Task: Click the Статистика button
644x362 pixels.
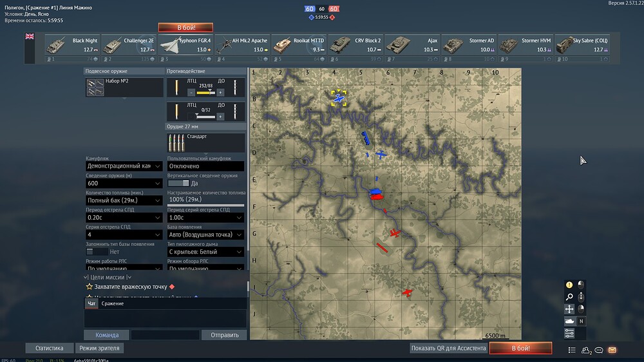Action: pos(50,348)
